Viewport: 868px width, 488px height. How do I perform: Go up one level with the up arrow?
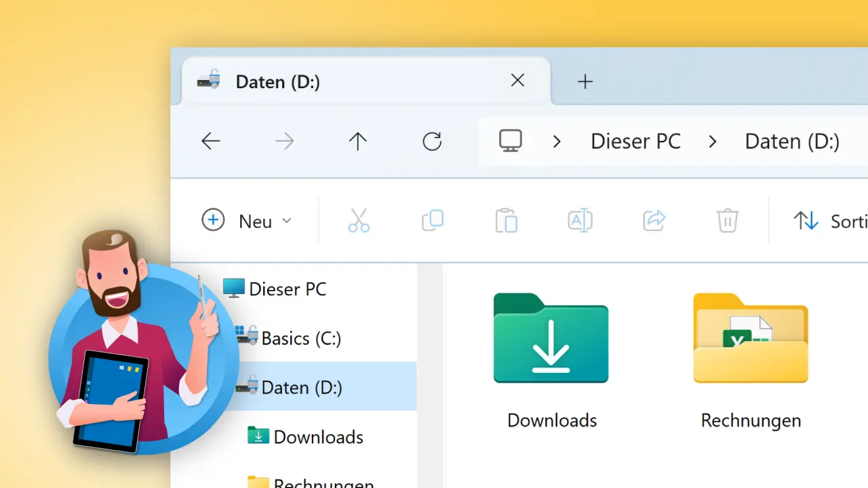click(357, 141)
